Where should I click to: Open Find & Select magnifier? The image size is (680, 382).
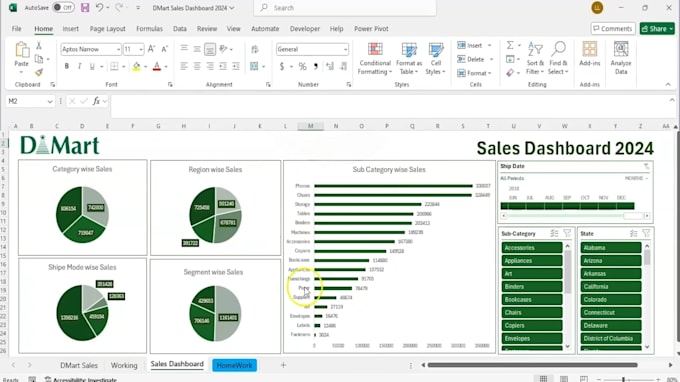558,59
